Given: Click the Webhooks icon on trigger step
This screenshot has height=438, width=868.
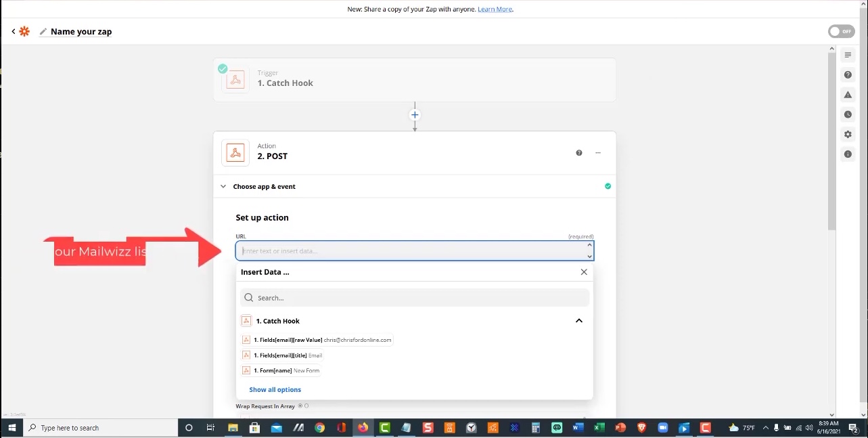Looking at the screenshot, I should [235, 80].
